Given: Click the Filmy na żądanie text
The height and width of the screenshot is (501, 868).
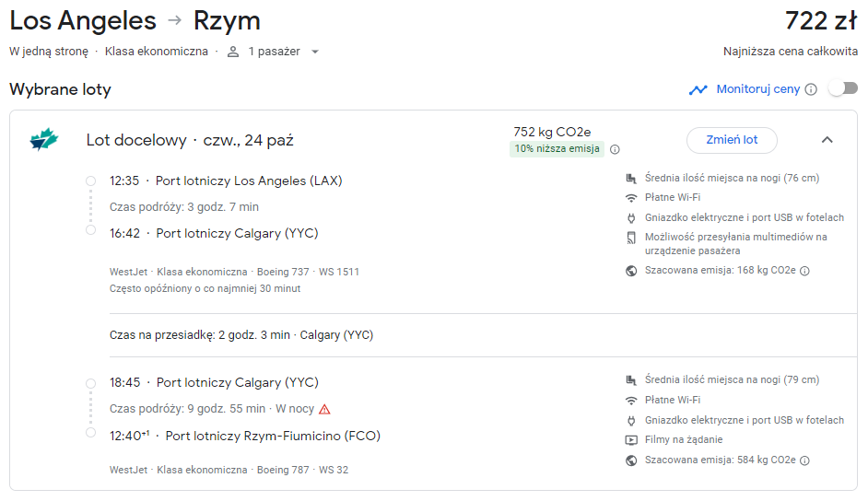Looking at the screenshot, I should click(x=684, y=440).
